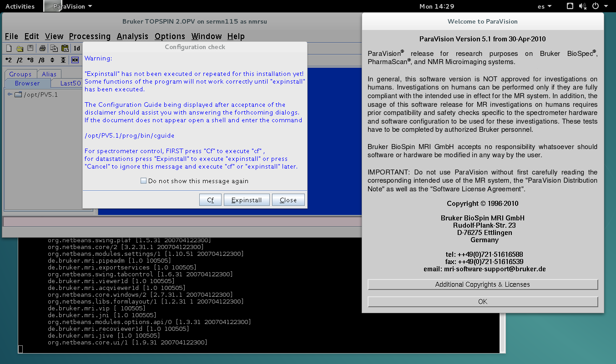
Task: Click the 1d toolbar button
Action: coord(77,48)
